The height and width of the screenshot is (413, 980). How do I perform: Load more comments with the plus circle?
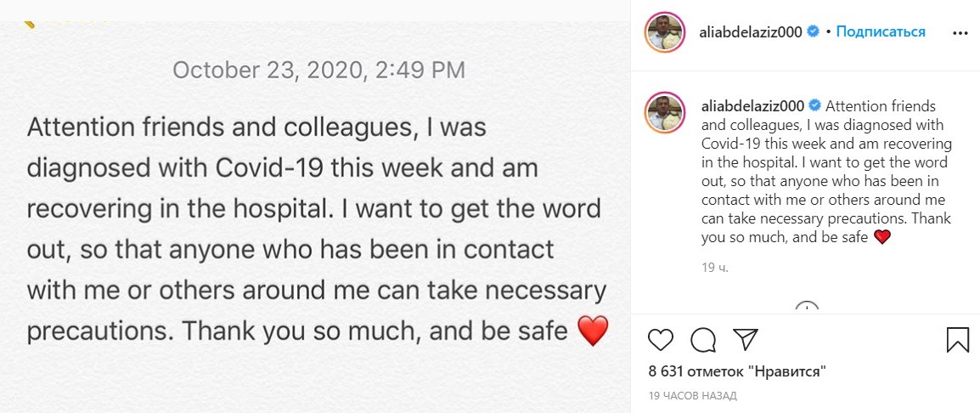807,309
